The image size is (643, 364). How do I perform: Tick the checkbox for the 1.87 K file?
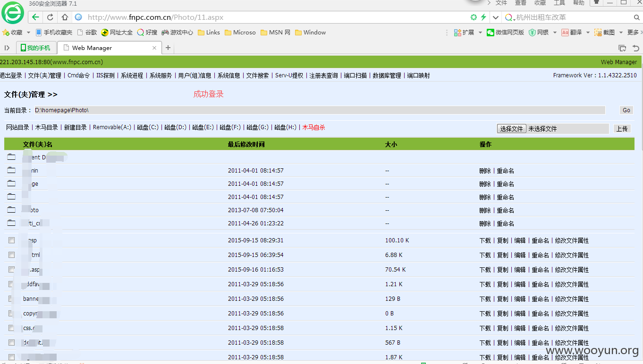click(11, 357)
